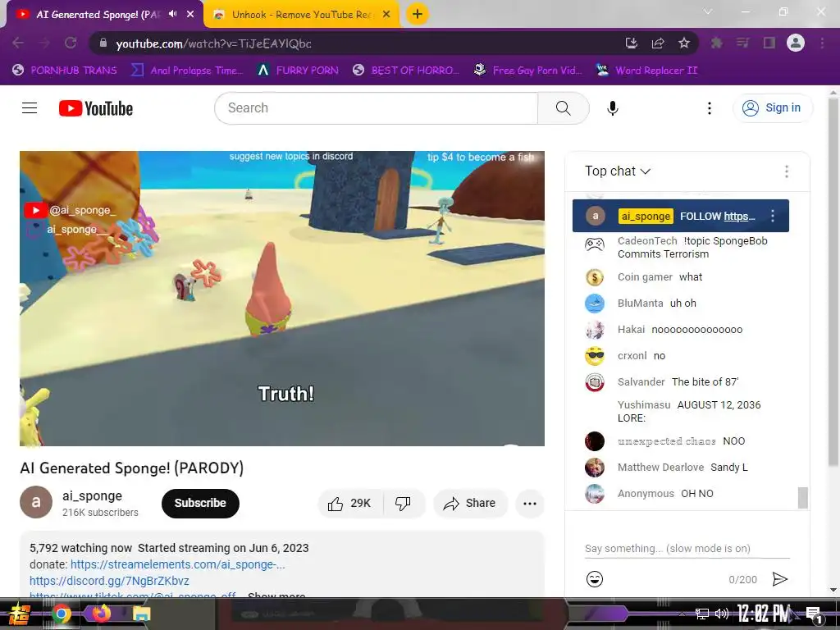Click the address bar URL

pyautogui.click(x=213, y=43)
